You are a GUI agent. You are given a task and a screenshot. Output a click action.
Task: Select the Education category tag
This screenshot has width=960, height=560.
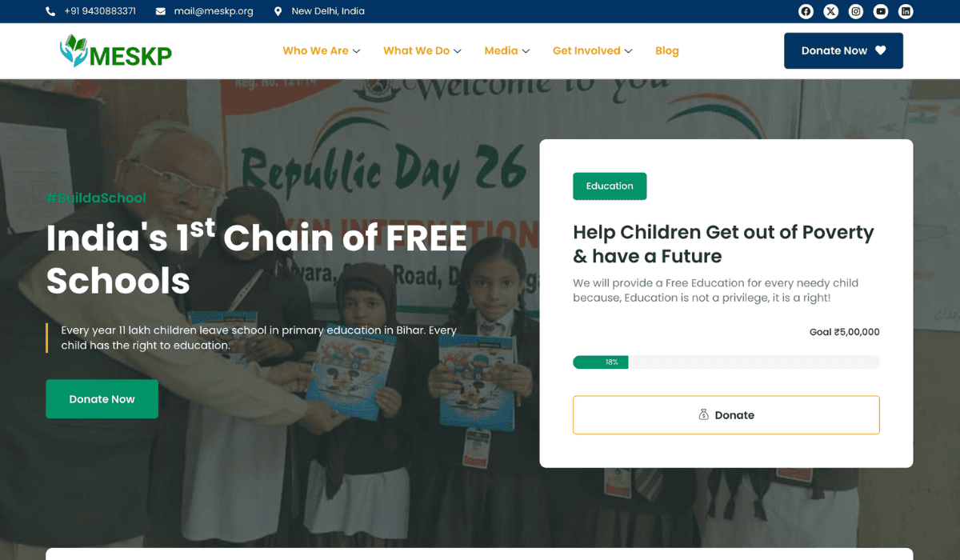coord(610,186)
